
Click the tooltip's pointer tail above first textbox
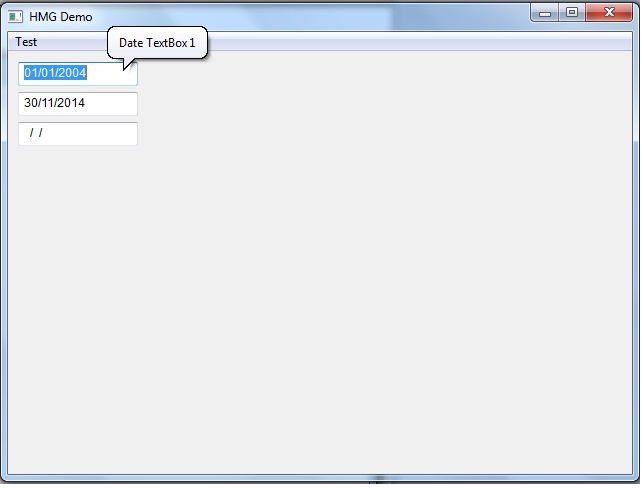(127, 63)
